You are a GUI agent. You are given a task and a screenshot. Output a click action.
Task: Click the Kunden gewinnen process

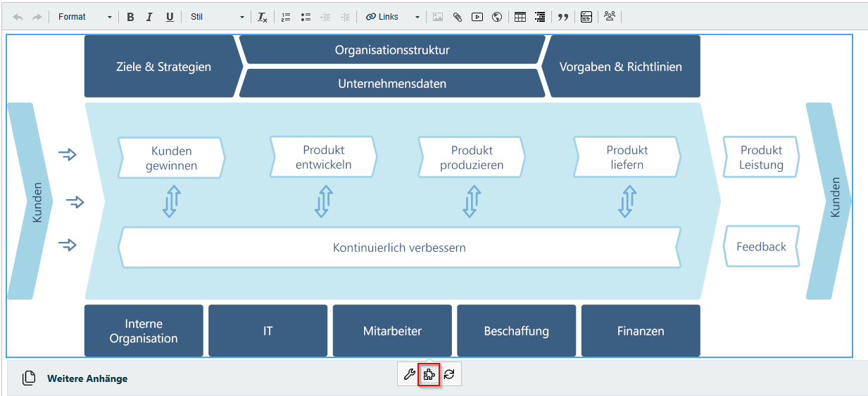[x=172, y=158]
